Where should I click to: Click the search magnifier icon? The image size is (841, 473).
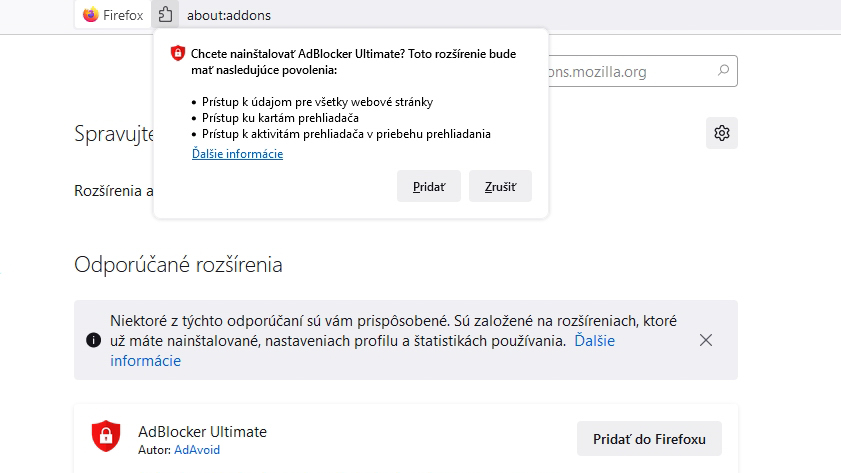[723, 70]
